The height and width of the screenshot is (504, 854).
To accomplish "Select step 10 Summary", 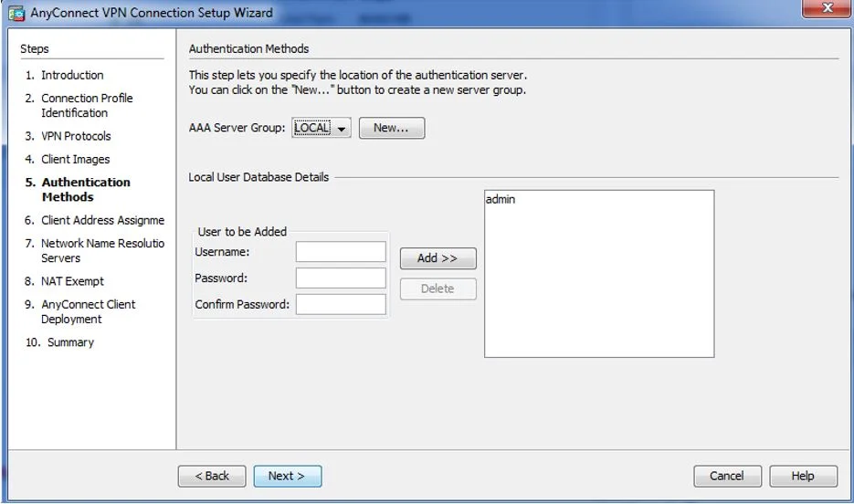I will point(60,342).
